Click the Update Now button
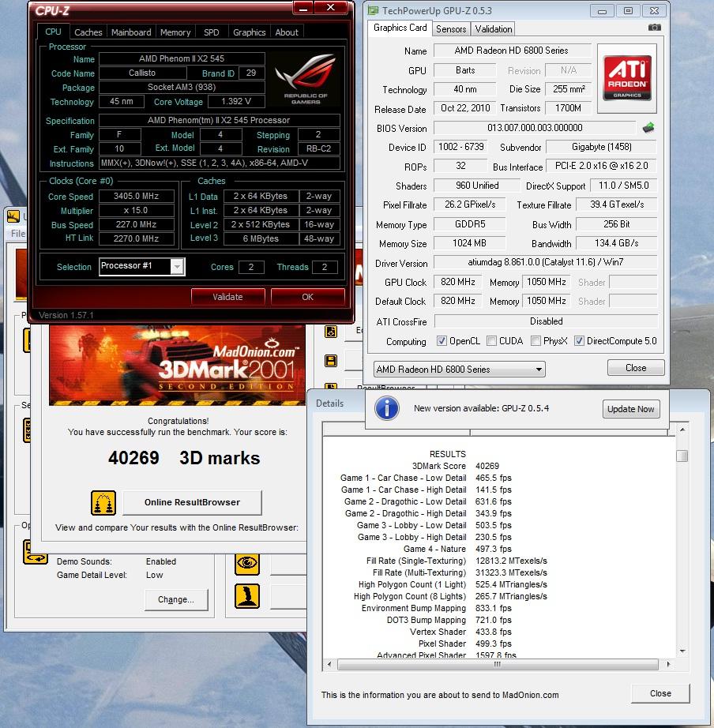 631,409
